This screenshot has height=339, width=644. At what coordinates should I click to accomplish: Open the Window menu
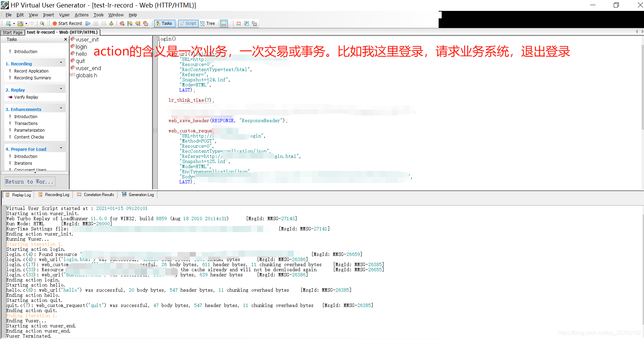tap(116, 15)
